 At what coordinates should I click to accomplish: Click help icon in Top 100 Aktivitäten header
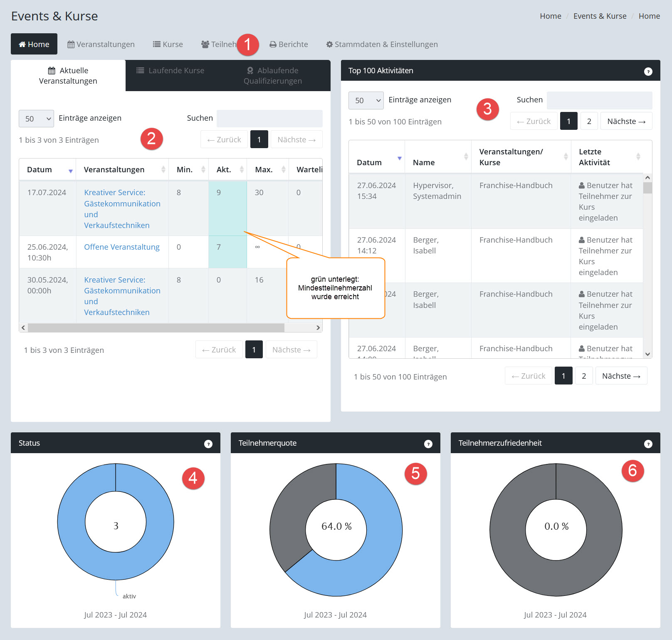point(648,72)
